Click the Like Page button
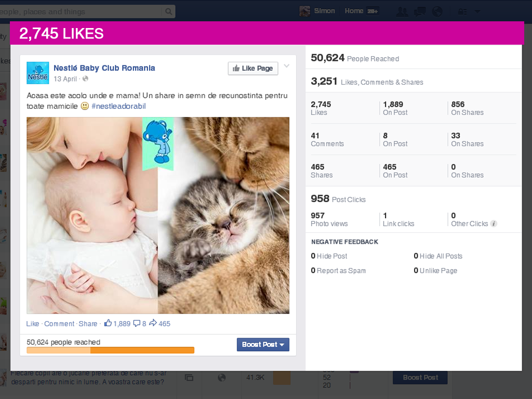Screen dimensions: 532x399 (x=253, y=68)
